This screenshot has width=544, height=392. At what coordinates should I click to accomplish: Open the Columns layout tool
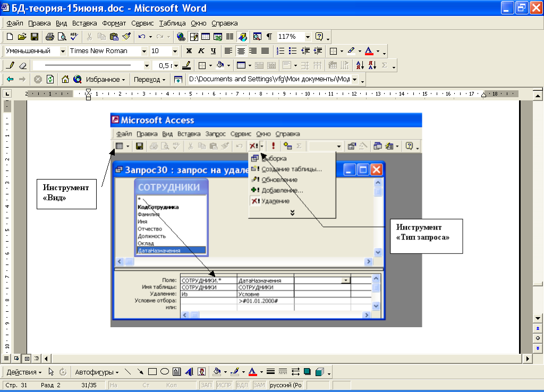[x=229, y=37]
